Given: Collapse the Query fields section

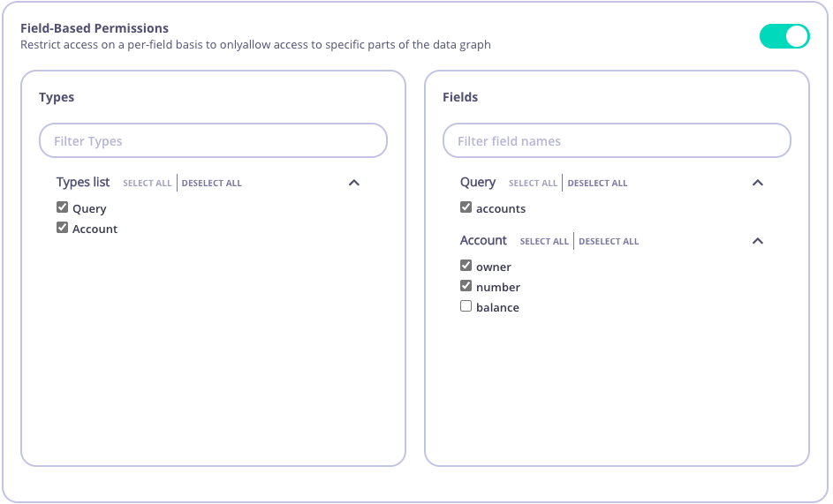Looking at the screenshot, I should coord(757,183).
